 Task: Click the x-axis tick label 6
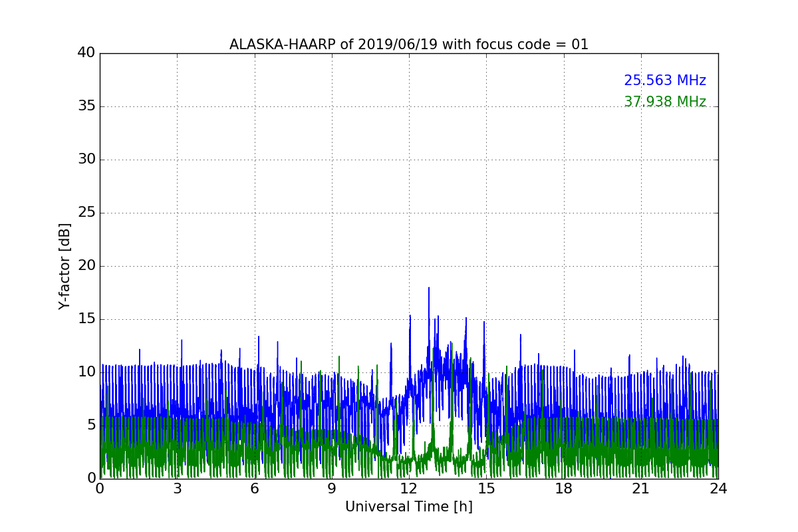coord(255,489)
